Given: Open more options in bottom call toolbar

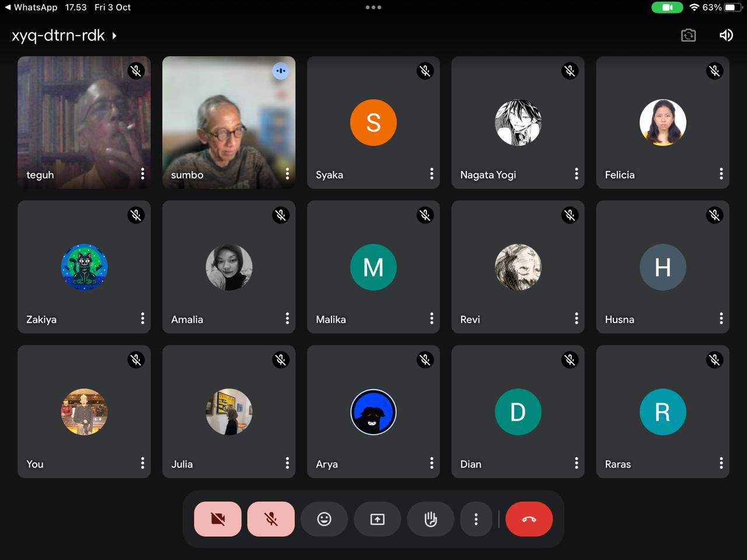Looking at the screenshot, I should 476,519.
